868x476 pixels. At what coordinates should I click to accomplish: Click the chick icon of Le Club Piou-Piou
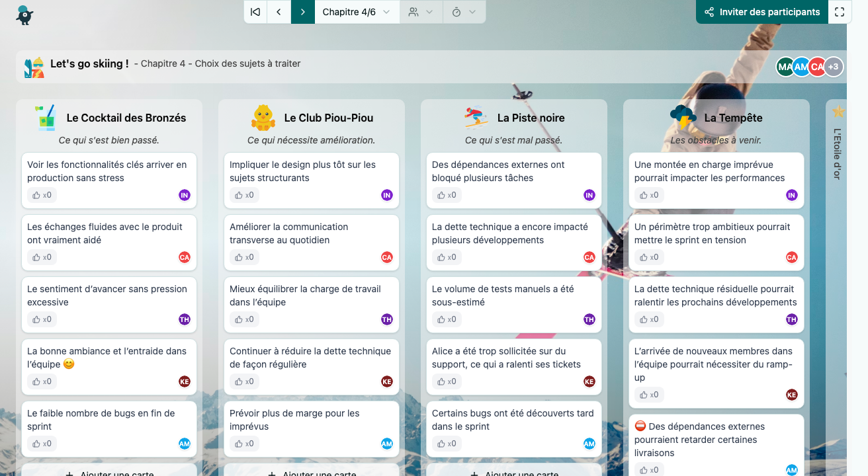263,118
